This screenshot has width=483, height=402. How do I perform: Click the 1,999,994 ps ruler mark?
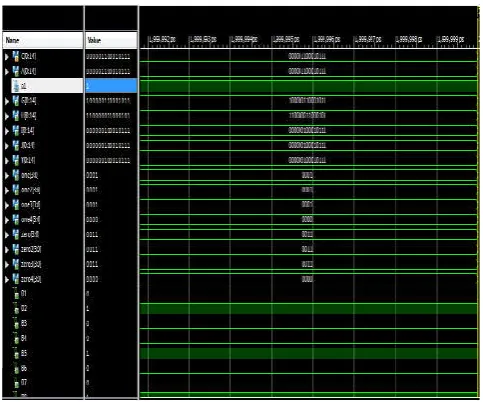[x=244, y=39]
